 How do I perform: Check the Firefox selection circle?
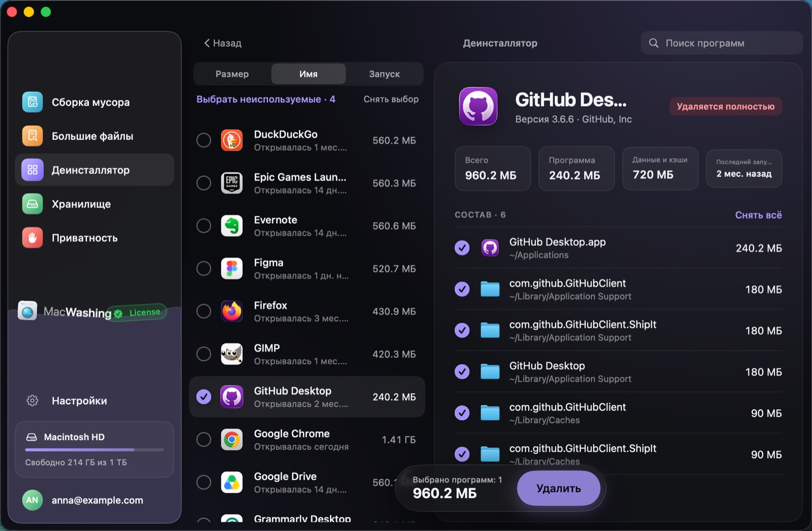point(204,311)
